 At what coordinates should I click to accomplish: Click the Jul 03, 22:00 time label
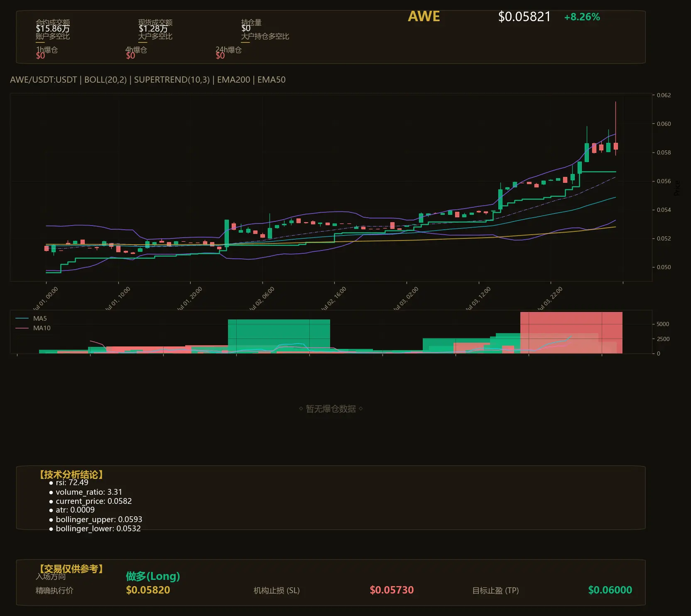[550, 299]
